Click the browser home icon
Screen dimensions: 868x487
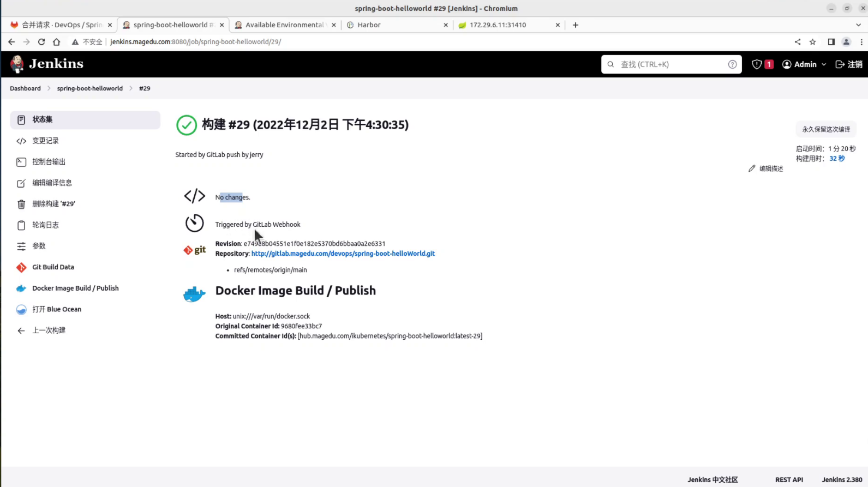click(x=56, y=41)
